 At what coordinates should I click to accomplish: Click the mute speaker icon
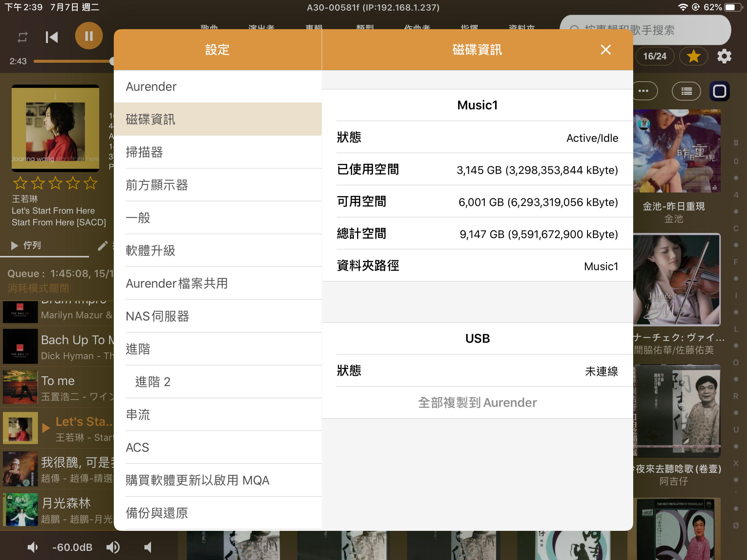click(x=148, y=547)
